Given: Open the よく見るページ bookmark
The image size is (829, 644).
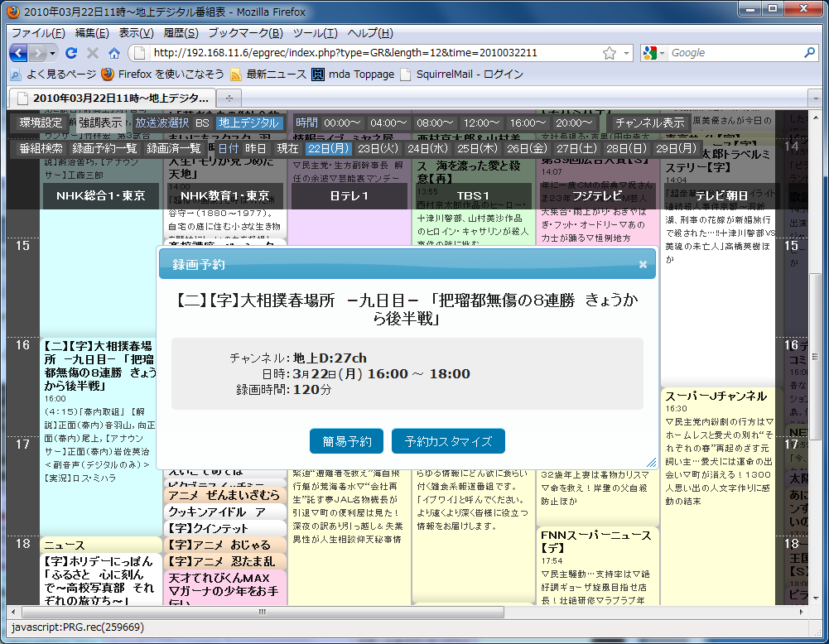Looking at the screenshot, I should (54, 74).
